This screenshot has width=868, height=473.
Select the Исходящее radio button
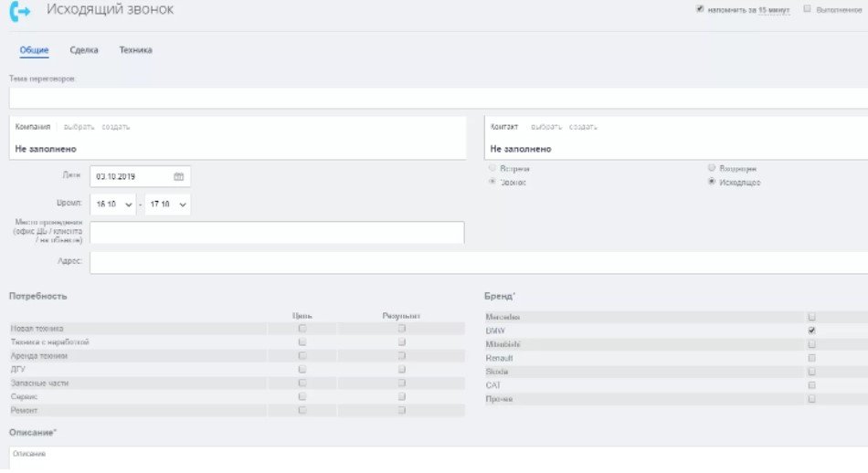click(x=712, y=183)
